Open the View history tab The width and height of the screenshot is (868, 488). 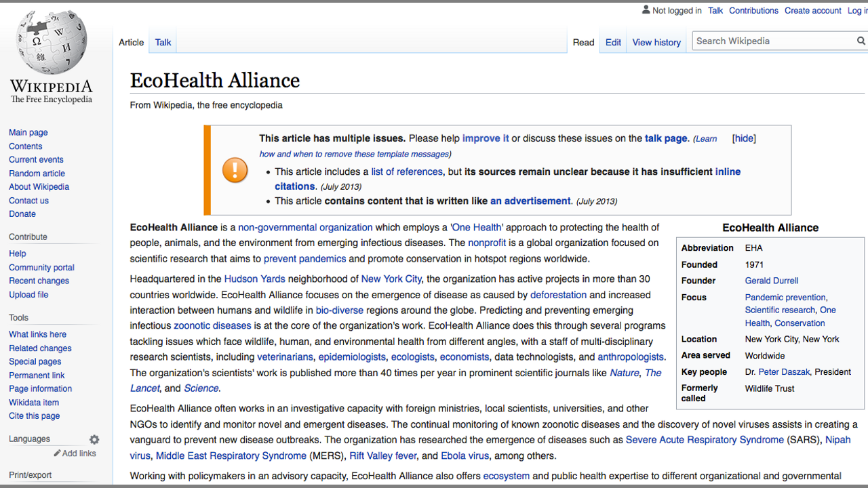(x=656, y=42)
